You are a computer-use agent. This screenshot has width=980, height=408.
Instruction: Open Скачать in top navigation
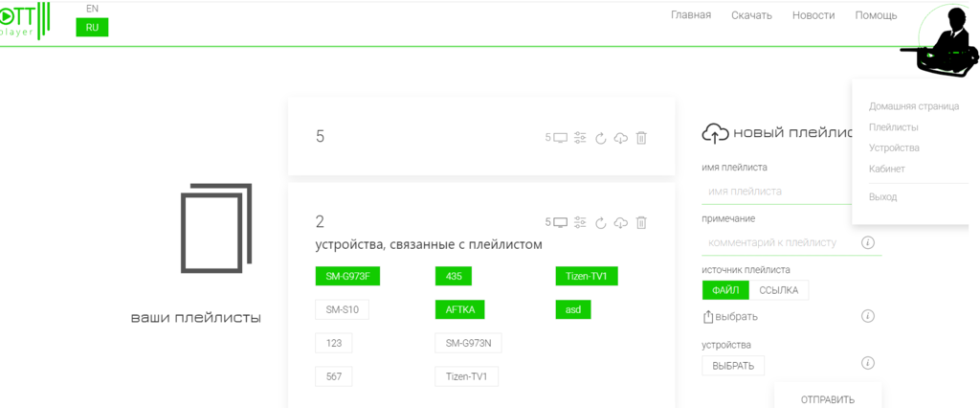(752, 15)
